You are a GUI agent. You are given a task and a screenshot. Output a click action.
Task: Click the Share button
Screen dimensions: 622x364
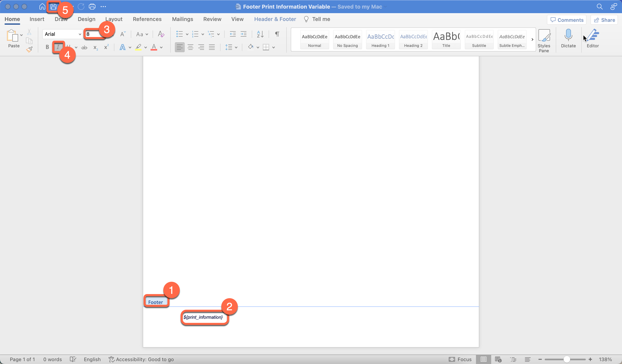(x=604, y=20)
